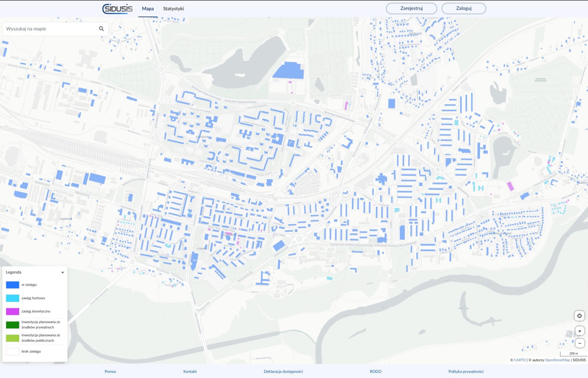Focus the 'Wyszukaj na mapie' search field
This screenshot has width=588, height=378.
(x=51, y=29)
